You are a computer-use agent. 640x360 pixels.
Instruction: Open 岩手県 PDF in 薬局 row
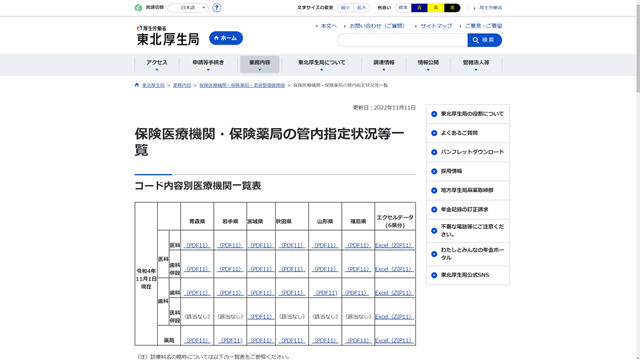pyautogui.click(x=230, y=340)
